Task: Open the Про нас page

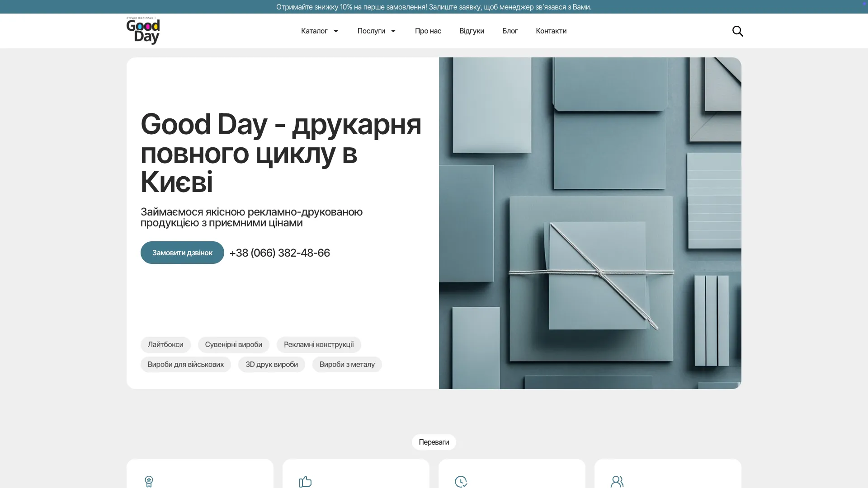Action: point(428,31)
